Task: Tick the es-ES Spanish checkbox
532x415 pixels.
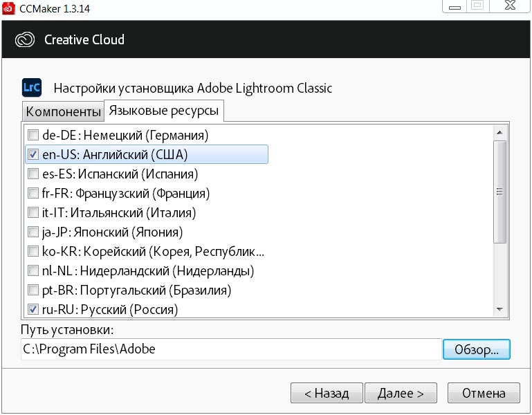Action: pos(33,174)
